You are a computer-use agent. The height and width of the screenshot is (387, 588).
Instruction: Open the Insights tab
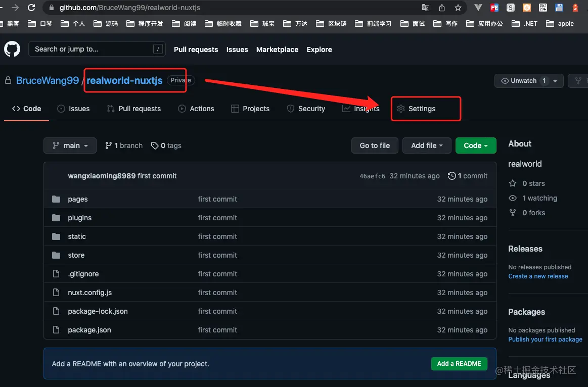(x=361, y=109)
